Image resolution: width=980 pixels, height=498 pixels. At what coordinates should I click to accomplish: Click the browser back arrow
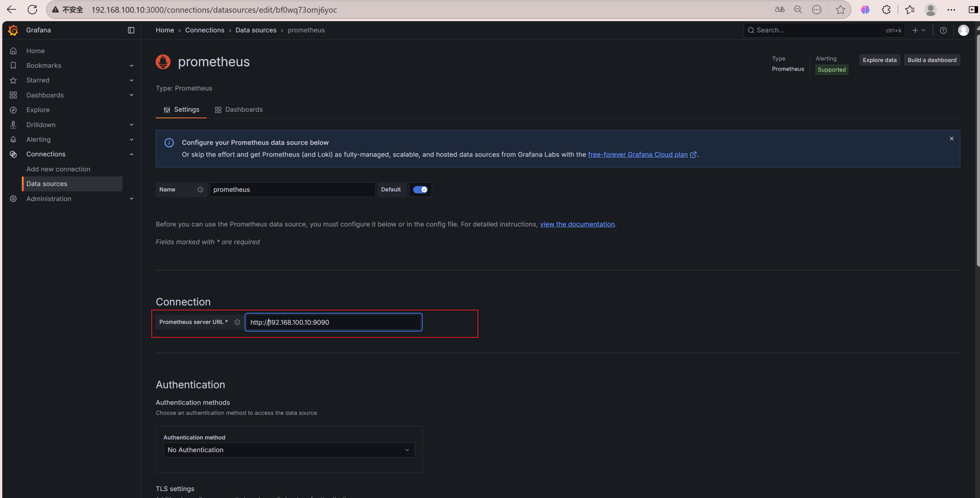[x=12, y=10]
